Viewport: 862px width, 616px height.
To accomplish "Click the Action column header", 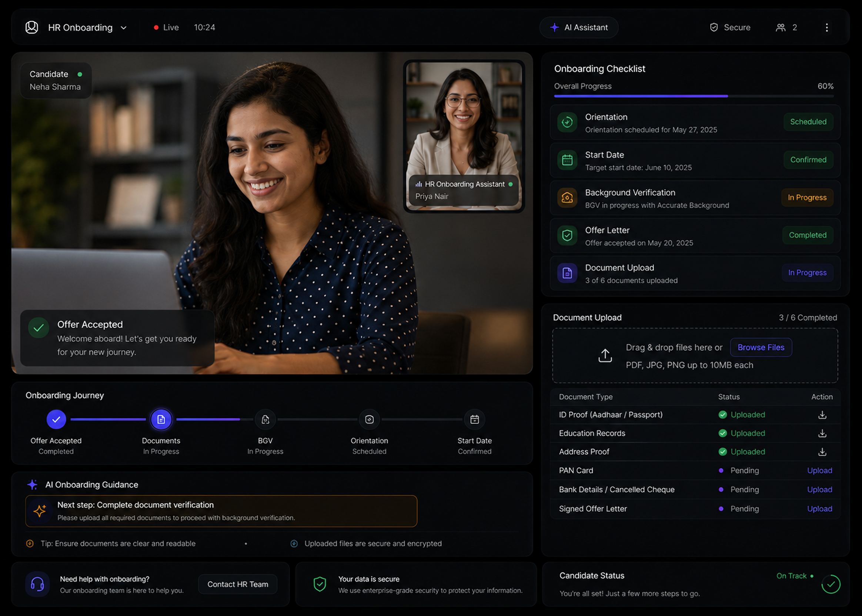I will coord(822,397).
